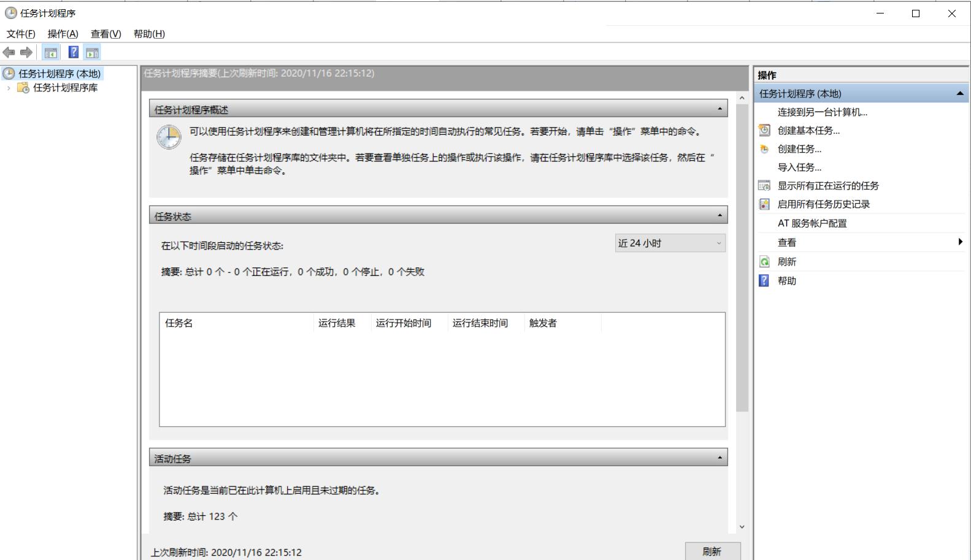Image resolution: width=971 pixels, height=560 pixels.
Task: Choose 创建任务... action
Action: (x=799, y=149)
